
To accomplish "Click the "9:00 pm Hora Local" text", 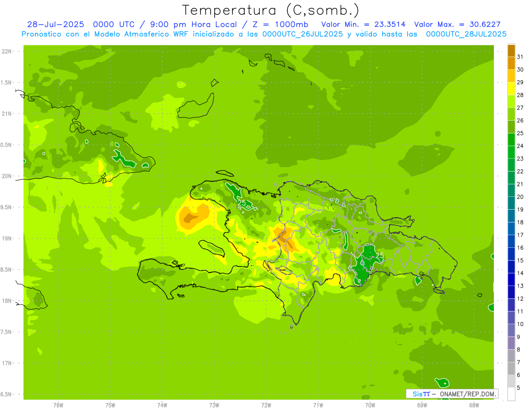I will click(x=195, y=24).
